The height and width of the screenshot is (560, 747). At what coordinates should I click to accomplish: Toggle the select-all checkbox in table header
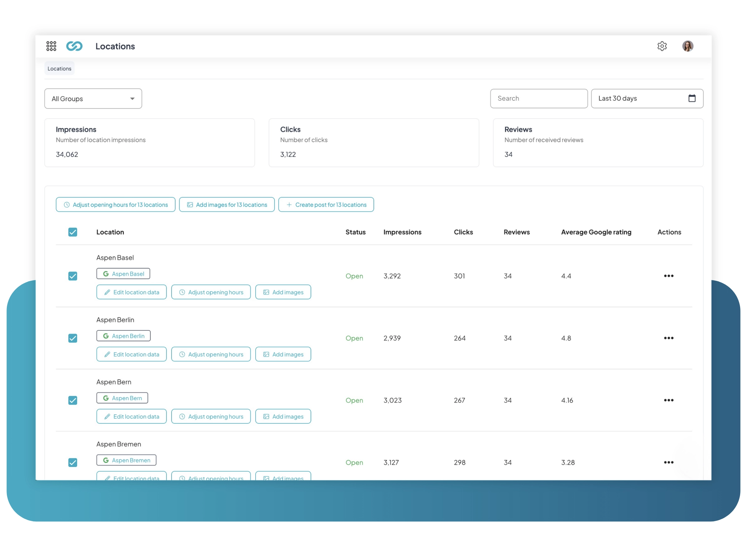73,232
